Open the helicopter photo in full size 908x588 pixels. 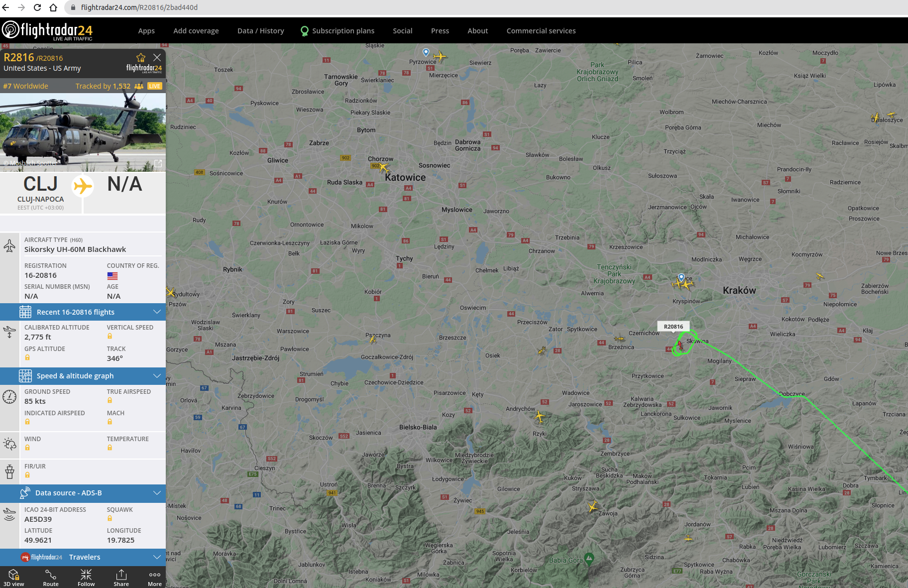(158, 163)
